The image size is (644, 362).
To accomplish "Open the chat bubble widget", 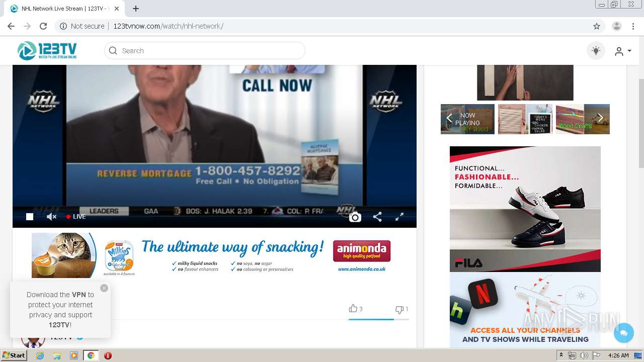I will click(624, 333).
